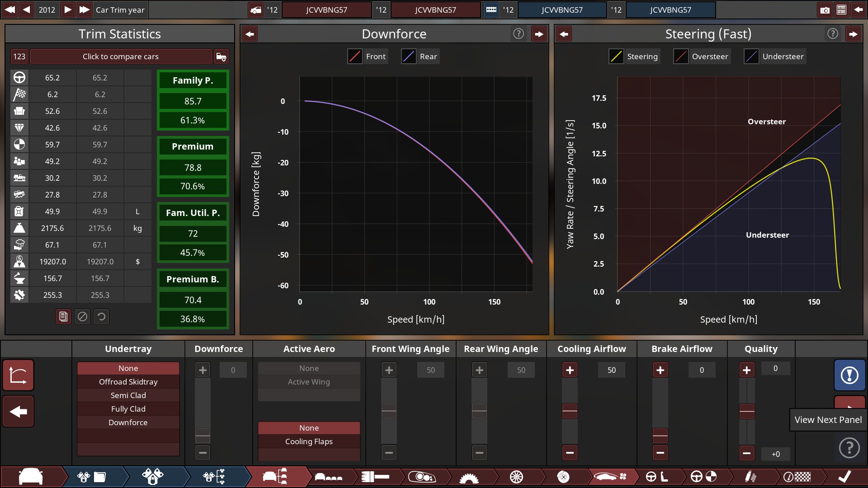
Task: Click the Cooling Airflow slider handle
Action: 570,411
